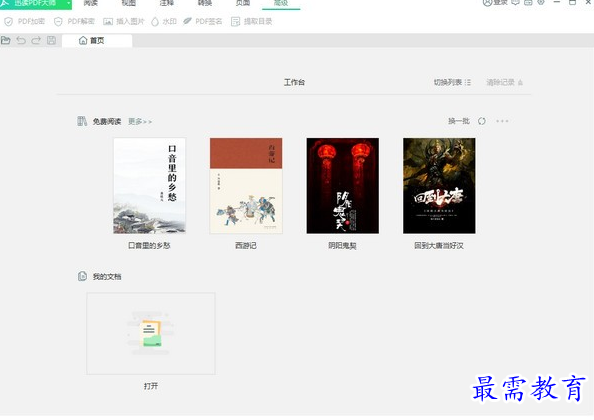The height and width of the screenshot is (420, 594).
Task: Click the 免费阅读 section heading
Action: tap(107, 122)
